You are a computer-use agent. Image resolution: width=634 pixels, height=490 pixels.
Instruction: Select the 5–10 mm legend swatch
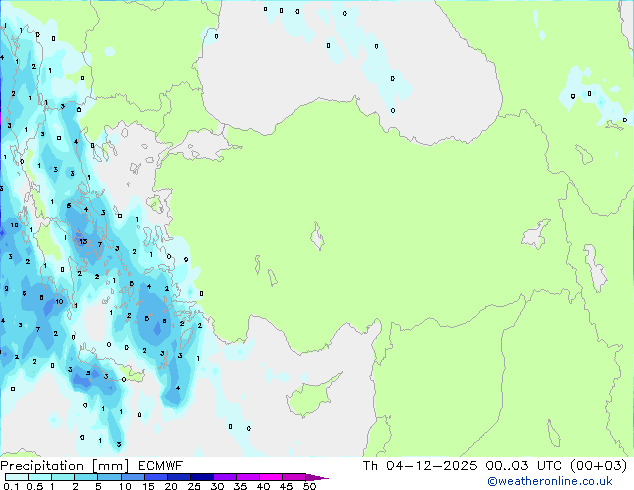point(109,477)
